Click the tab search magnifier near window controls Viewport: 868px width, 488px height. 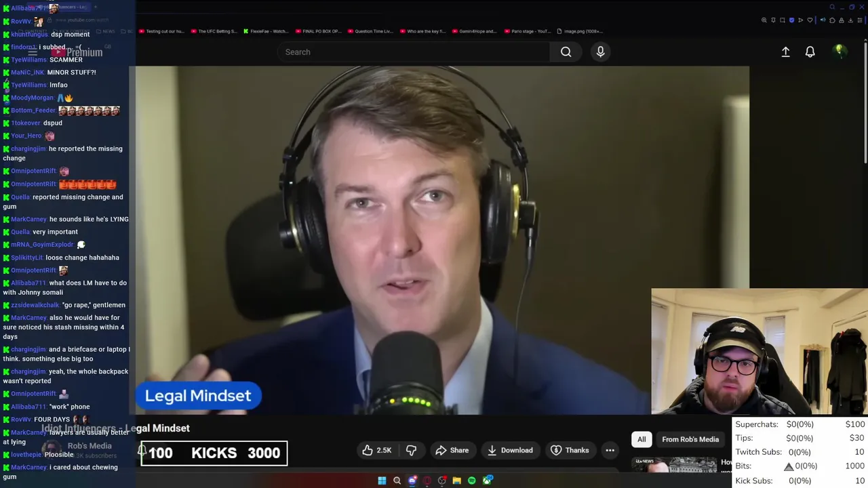click(x=832, y=7)
